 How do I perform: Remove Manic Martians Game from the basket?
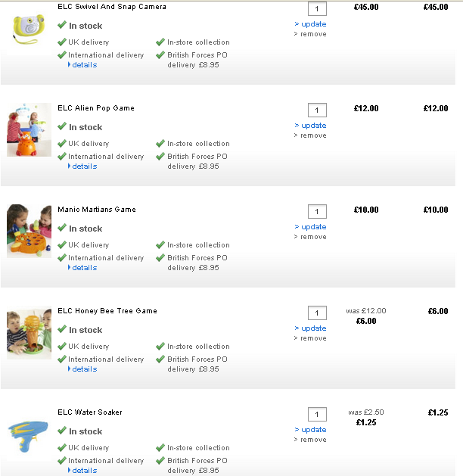(312, 237)
